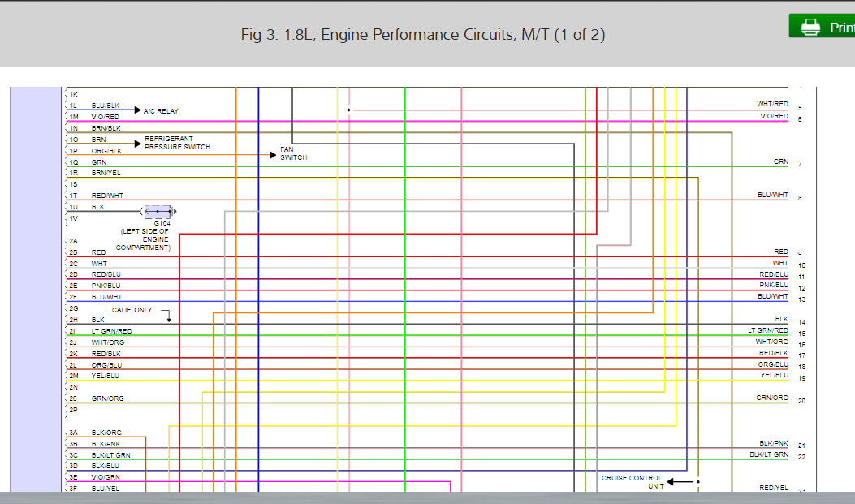
Task: Click the 'RED' label beside number 9
Action: (x=781, y=252)
